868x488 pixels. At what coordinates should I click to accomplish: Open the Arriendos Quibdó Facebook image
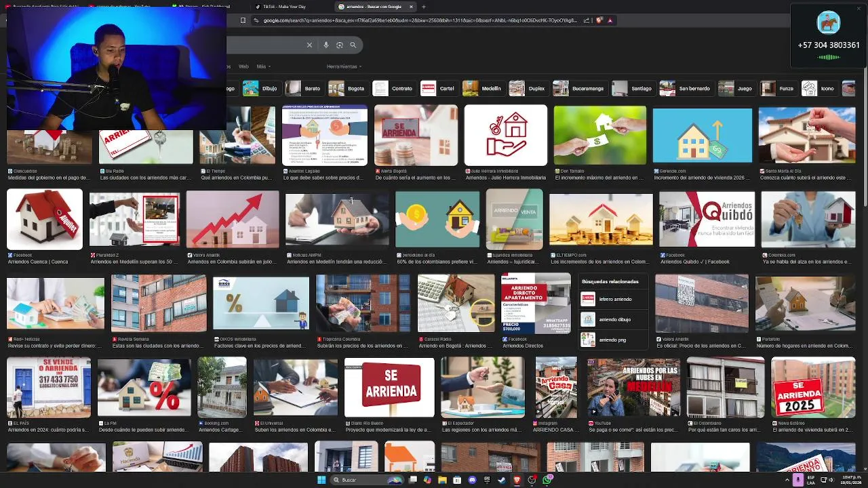click(x=707, y=220)
